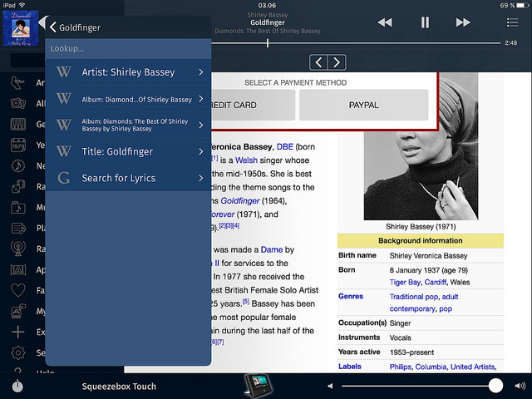Image resolution: width=532 pixels, height=399 pixels.
Task: Follow the DBE link
Action: coord(284,147)
